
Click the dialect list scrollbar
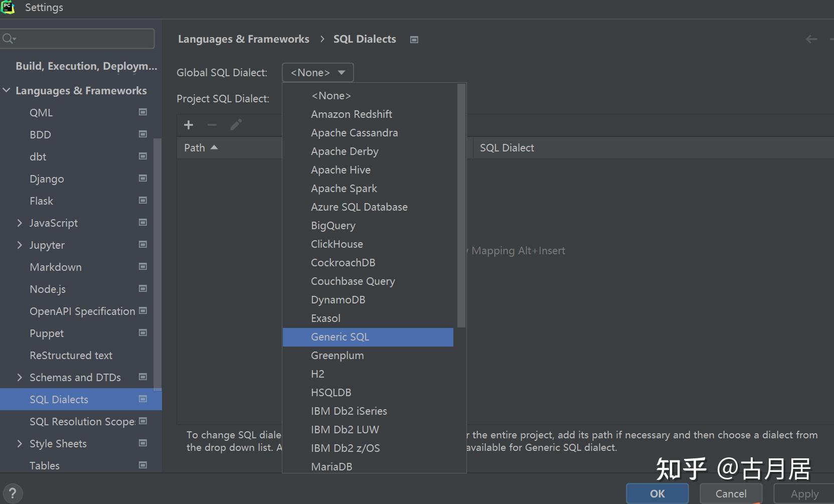tap(461, 206)
